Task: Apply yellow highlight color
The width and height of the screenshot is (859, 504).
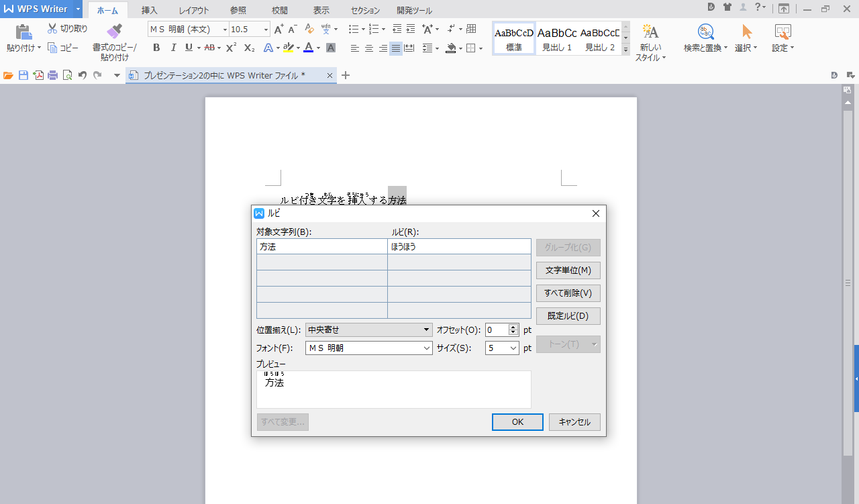Action: (288, 48)
